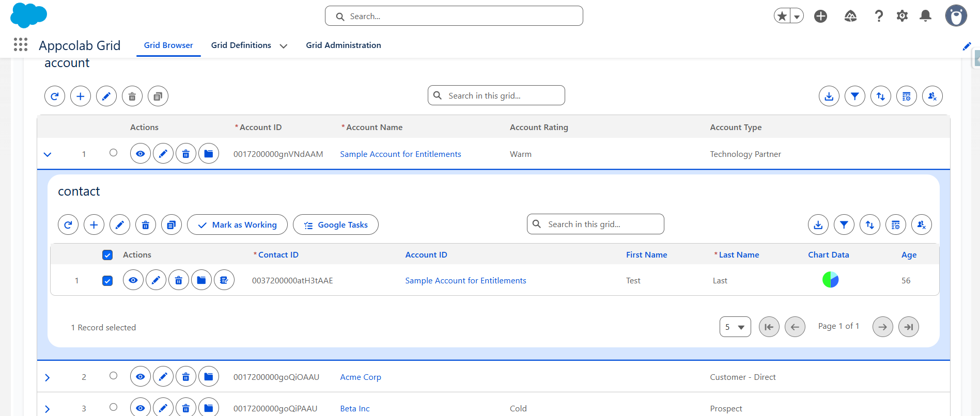The height and width of the screenshot is (416, 980).
Task: Open account grid column settings
Action: [x=907, y=96]
